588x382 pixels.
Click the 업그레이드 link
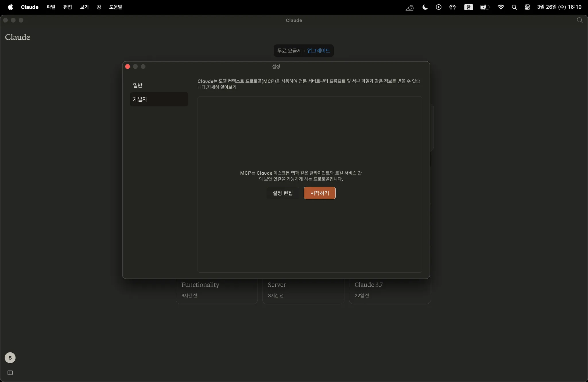pyautogui.click(x=318, y=51)
